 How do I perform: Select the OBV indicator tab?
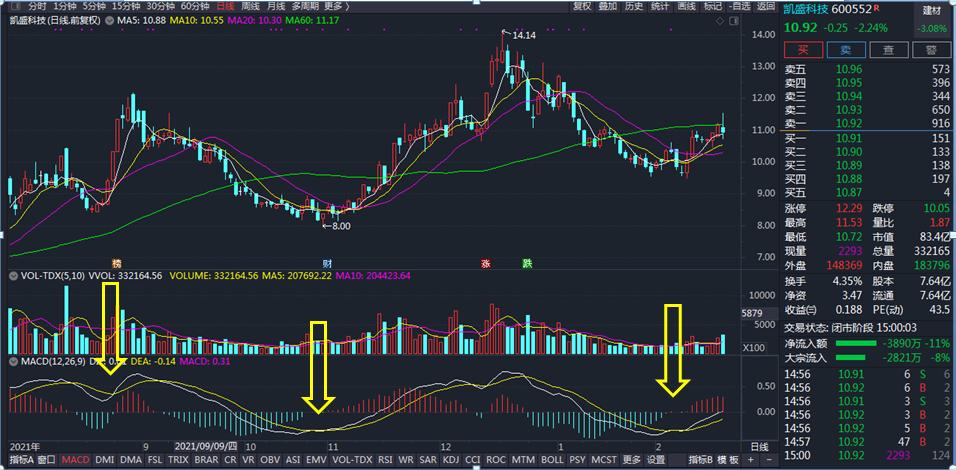point(270,459)
